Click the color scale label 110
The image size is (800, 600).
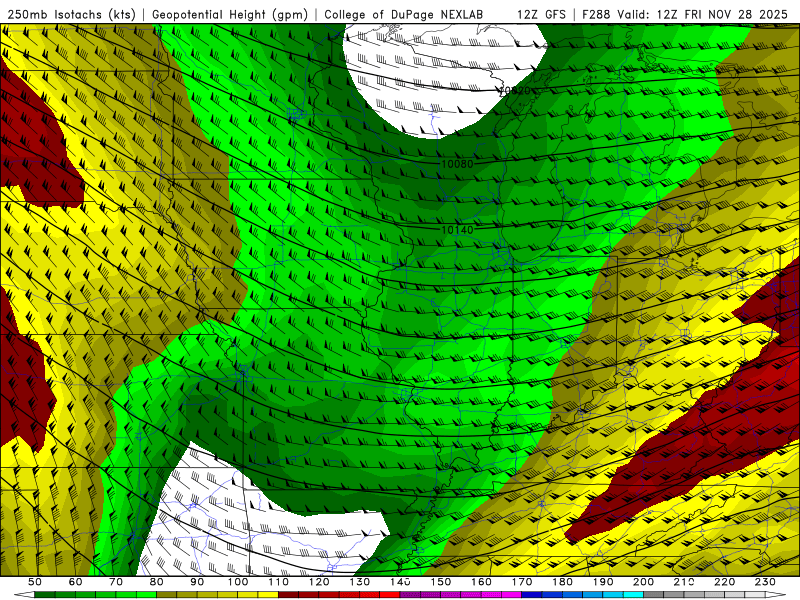pyautogui.click(x=279, y=582)
